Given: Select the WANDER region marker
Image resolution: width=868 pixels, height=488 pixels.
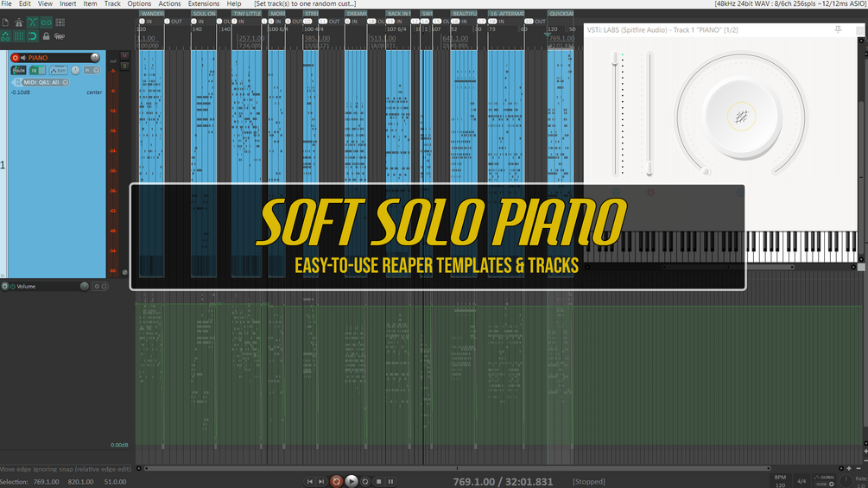Looking at the screenshot, I should tap(152, 14).
